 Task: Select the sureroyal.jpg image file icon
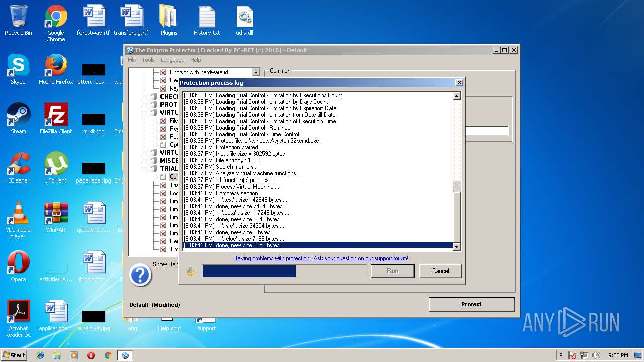94,322
